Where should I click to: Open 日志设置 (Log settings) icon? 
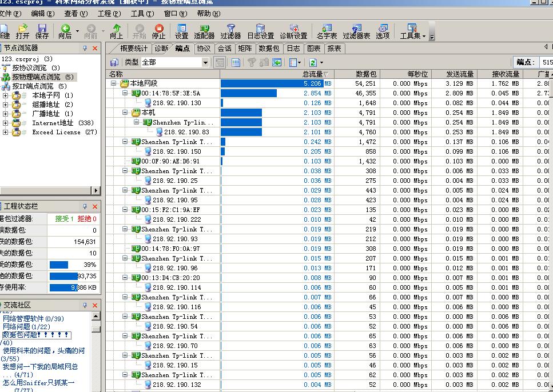260,31
